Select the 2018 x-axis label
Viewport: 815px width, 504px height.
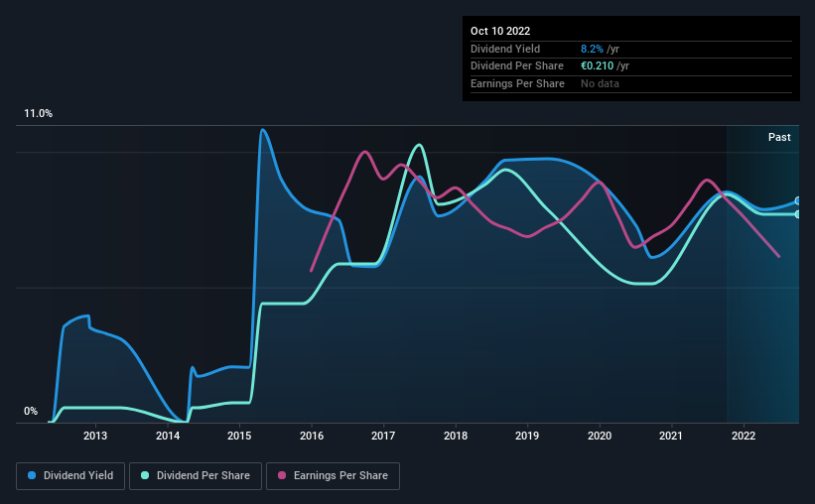click(456, 436)
